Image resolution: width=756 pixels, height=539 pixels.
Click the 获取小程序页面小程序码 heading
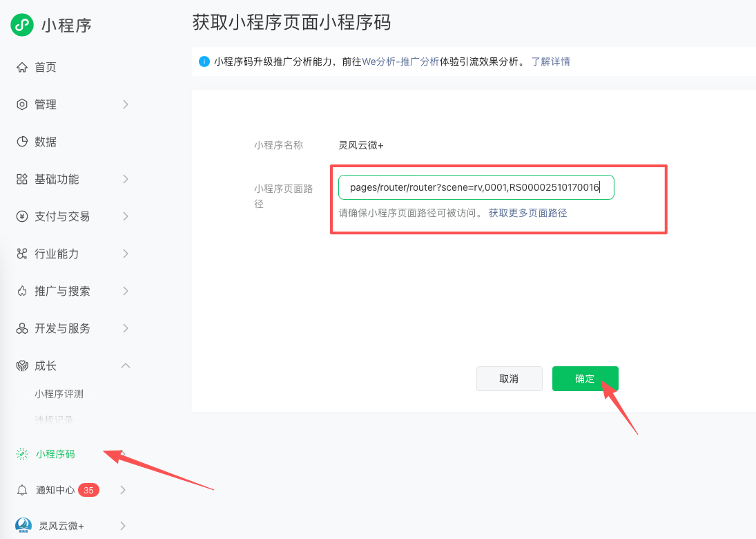[x=291, y=22]
